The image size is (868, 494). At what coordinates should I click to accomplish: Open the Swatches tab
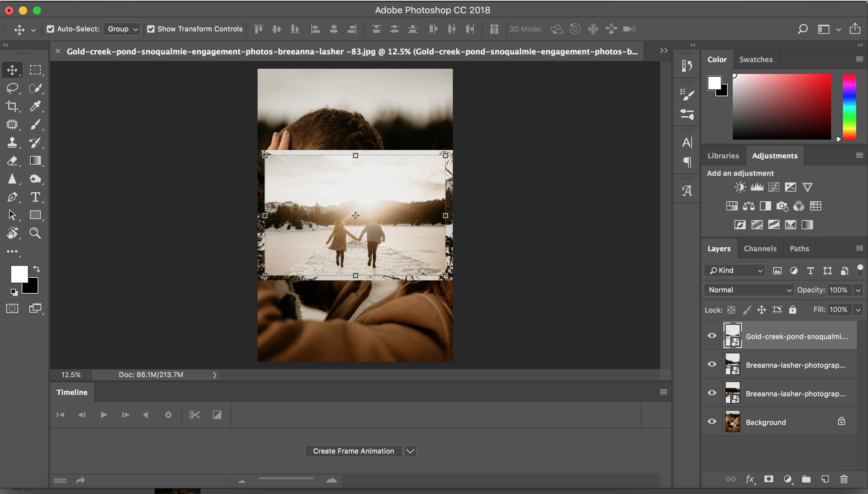[x=756, y=59]
